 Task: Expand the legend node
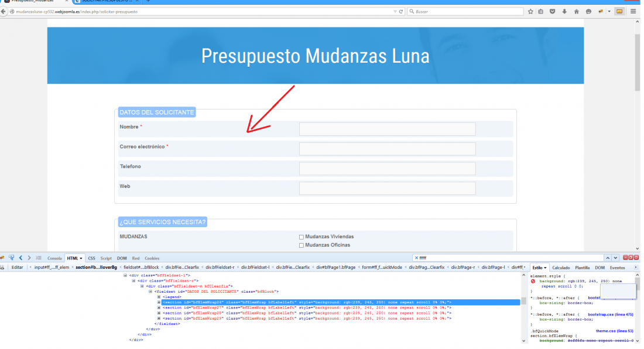159,297
